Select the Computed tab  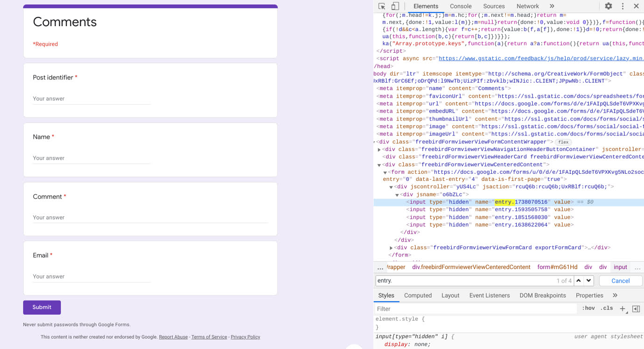pos(418,295)
